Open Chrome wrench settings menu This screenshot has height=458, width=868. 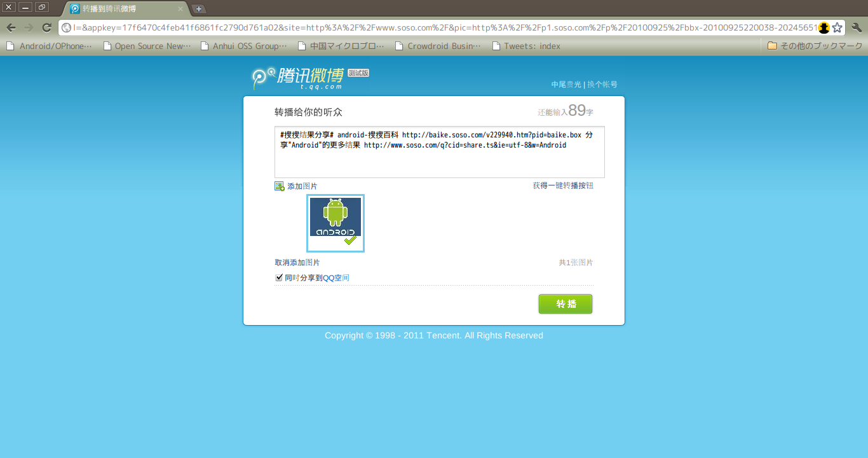tap(857, 27)
